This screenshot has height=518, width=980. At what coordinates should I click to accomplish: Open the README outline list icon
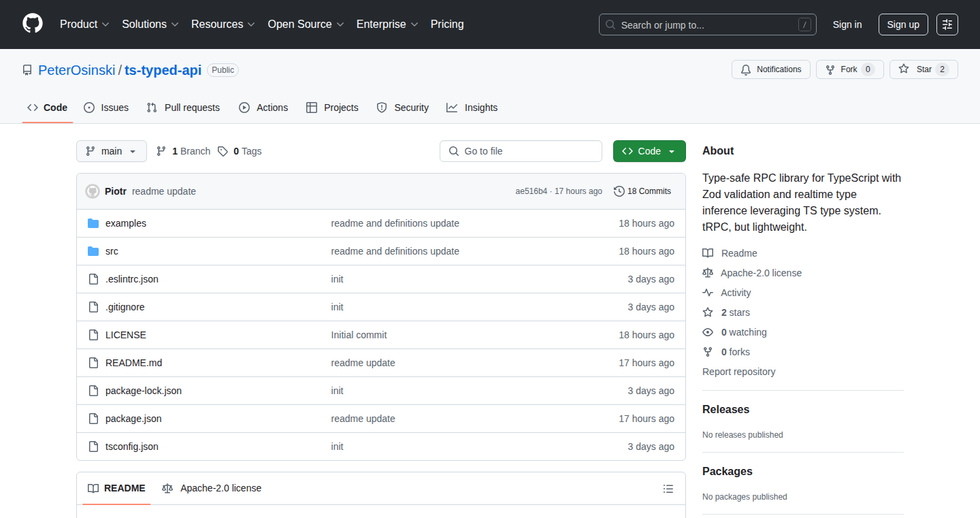pos(668,489)
